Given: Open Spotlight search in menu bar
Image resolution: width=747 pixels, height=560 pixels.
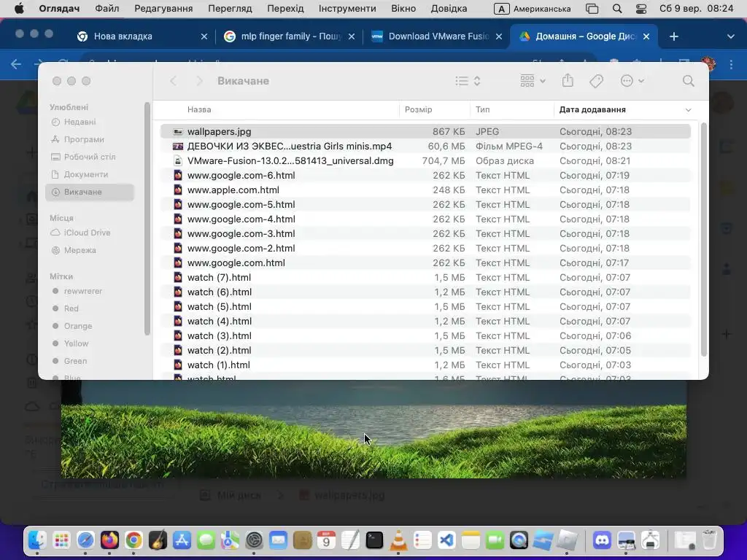Looking at the screenshot, I should pyautogui.click(x=617, y=9).
